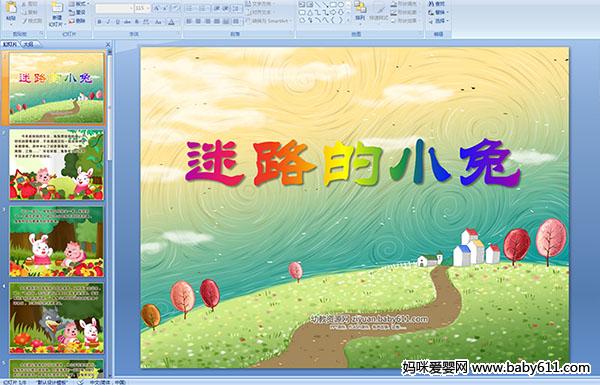The image size is (600, 385).
Task: Open the Select dropdown in the Editing group
Action: coord(438,21)
